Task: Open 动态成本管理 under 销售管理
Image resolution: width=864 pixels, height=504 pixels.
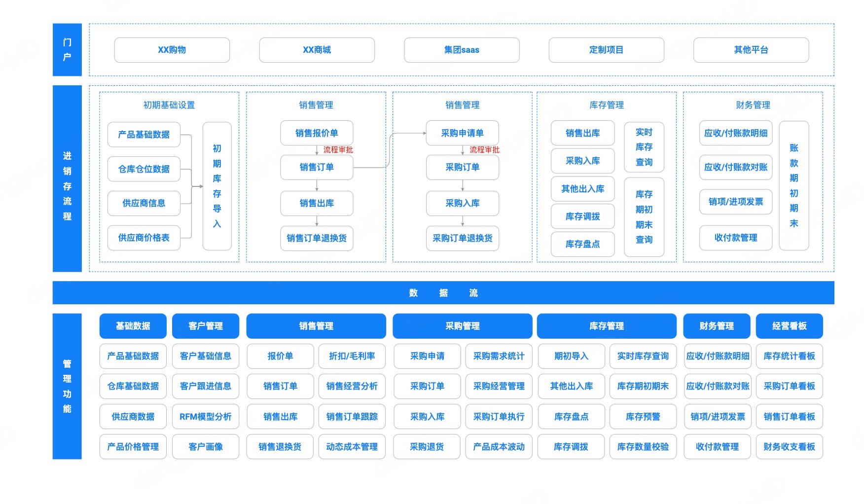Action: [x=352, y=447]
